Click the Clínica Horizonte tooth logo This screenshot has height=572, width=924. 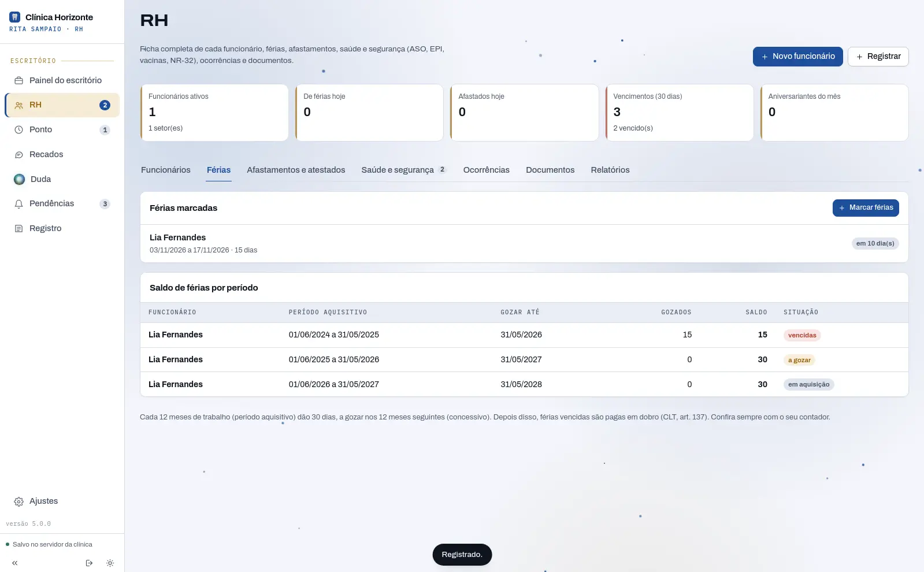pos(15,17)
